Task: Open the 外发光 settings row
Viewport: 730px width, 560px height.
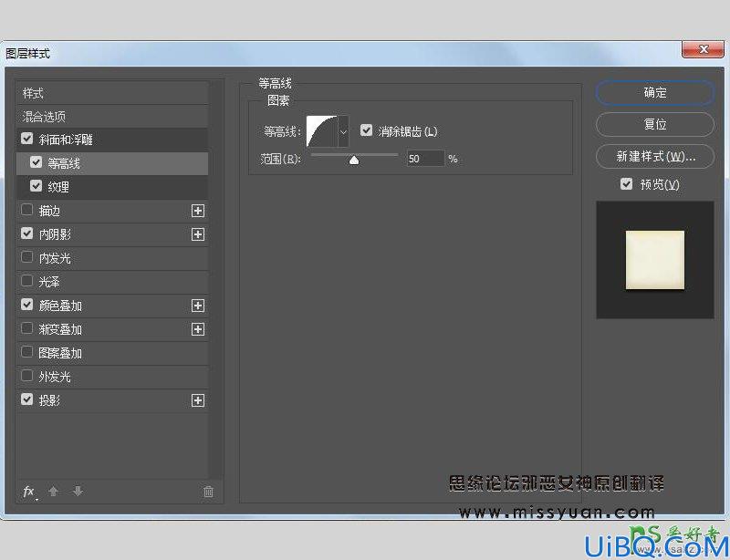Action: click(x=112, y=377)
